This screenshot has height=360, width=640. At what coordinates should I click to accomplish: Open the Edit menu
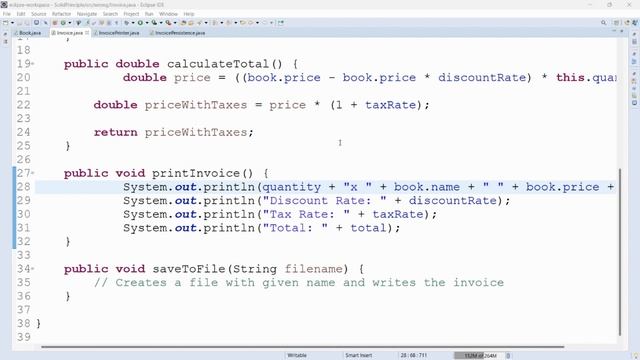click(21, 14)
